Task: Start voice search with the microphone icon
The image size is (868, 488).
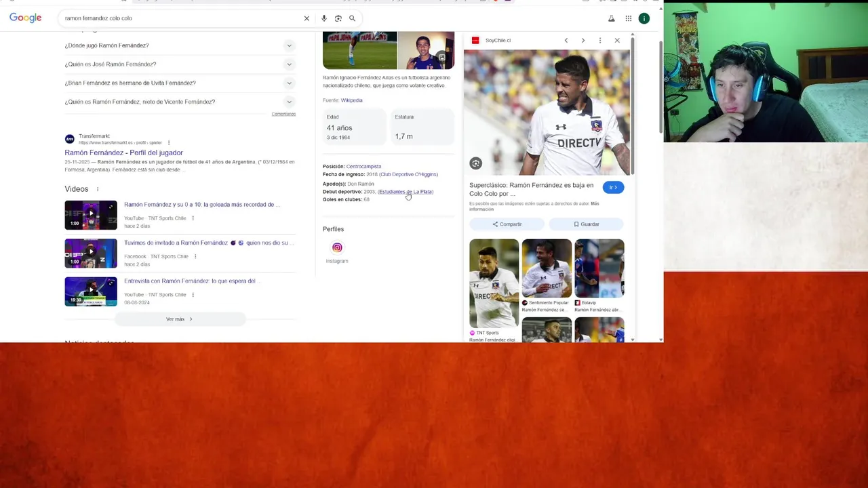Action: (324, 18)
